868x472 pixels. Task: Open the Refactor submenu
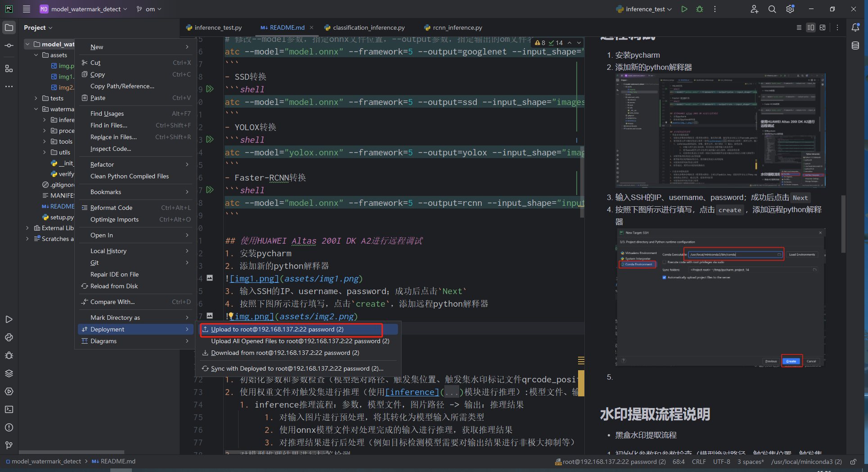tap(135, 164)
